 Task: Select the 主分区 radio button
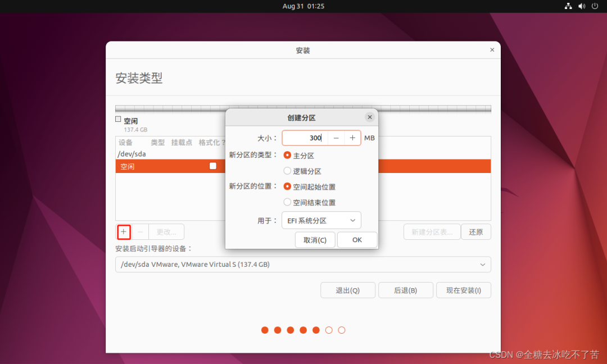(x=288, y=156)
